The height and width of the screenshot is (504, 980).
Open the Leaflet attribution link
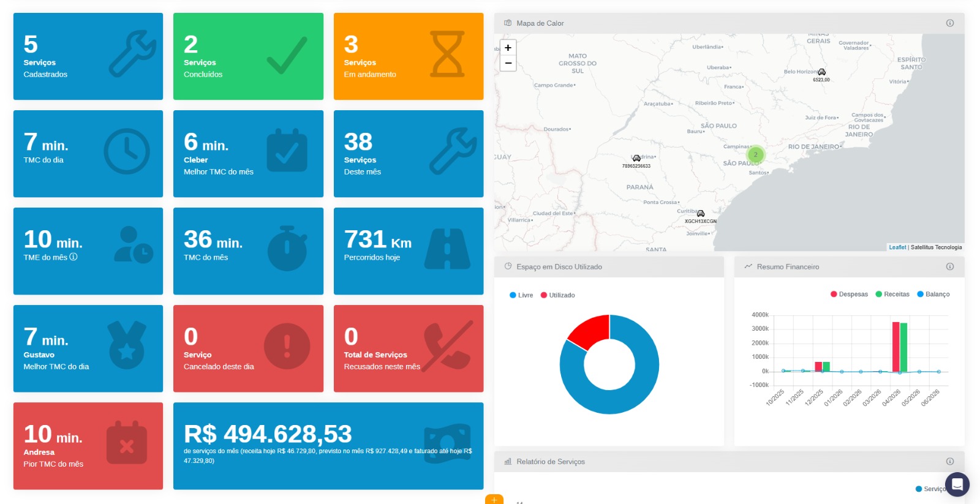click(x=897, y=247)
